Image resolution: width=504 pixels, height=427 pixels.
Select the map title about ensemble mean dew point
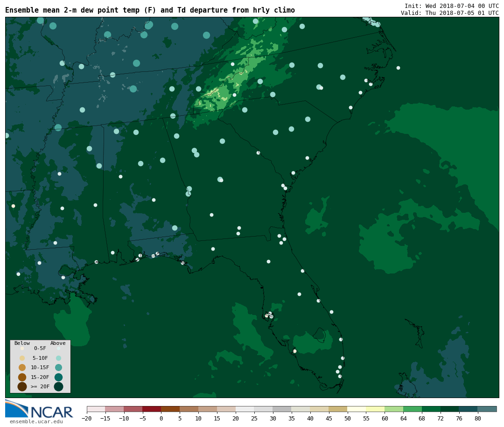click(x=150, y=10)
